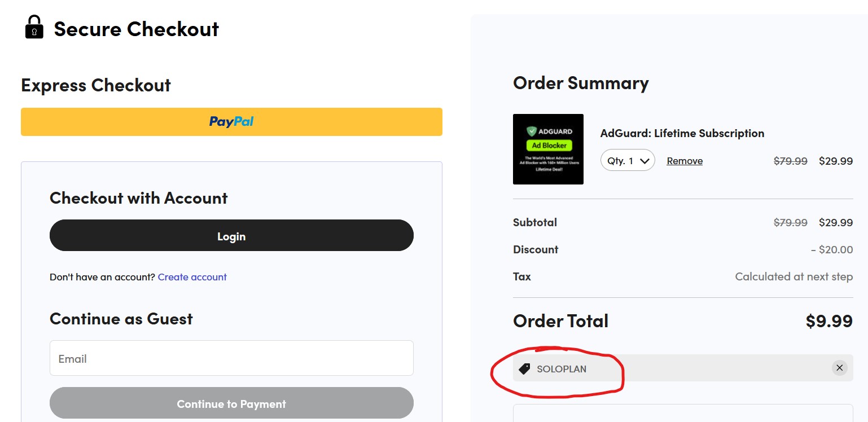Image resolution: width=868 pixels, height=422 pixels.
Task: Click the Order Summary heading
Action: pos(581,83)
